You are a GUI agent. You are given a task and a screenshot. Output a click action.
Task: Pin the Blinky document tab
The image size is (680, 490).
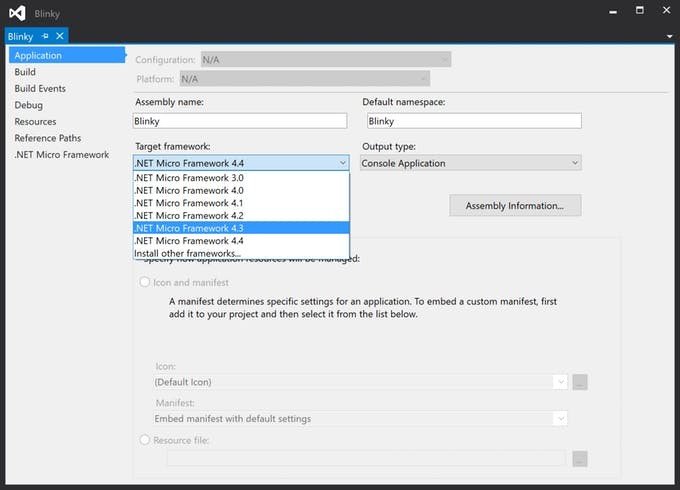(43, 36)
